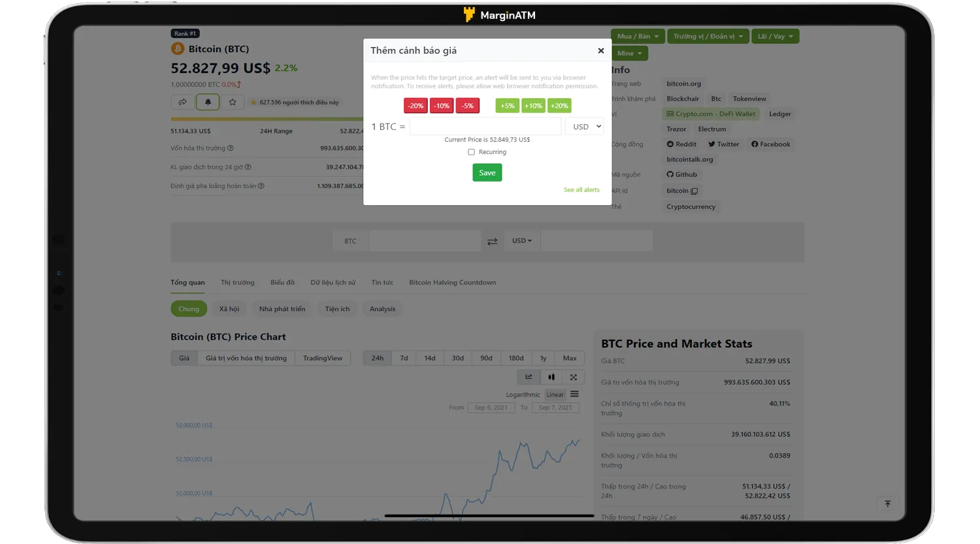The height and width of the screenshot is (544, 980).
Task: Open the To date Sep 7, 2021 picker
Action: click(555, 408)
